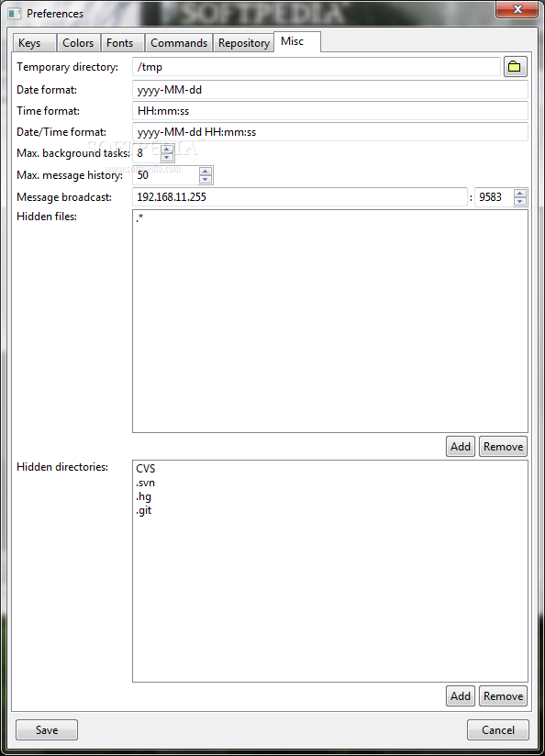Image resolution: width=545 pixels, height=756 pixels.
Task: Select .hg in hidden directories list
Action: [143, 496]
